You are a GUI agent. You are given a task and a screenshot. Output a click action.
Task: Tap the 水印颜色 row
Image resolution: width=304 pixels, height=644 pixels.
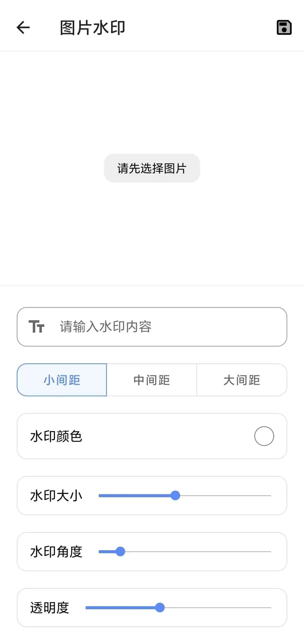pyautogui.click(x=141, y=436)
